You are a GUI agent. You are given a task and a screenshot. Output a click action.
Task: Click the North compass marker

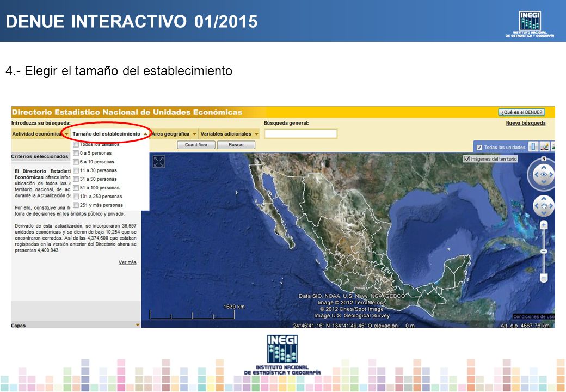click(544, 159)
